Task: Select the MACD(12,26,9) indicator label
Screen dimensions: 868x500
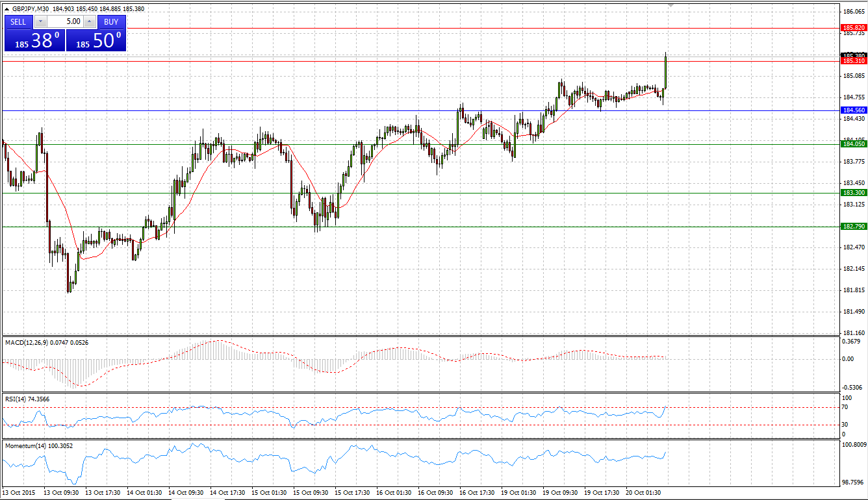Action: coord(26,342)
